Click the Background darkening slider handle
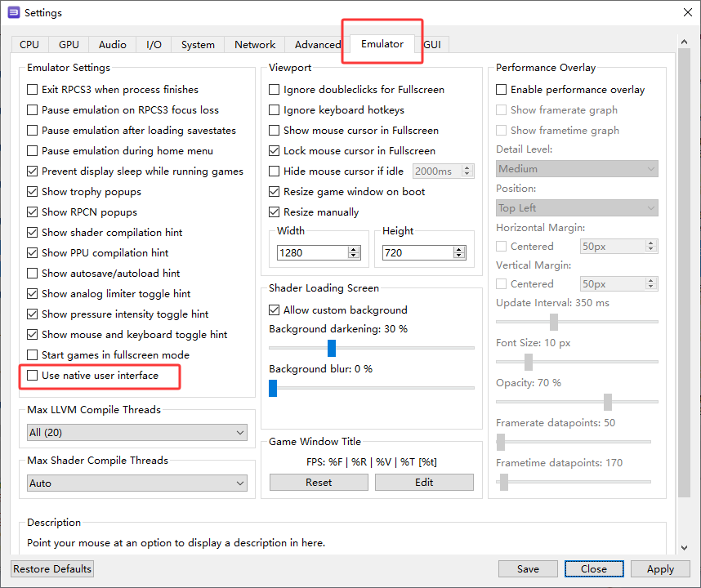Viewport: 701px width, 588px height. [331, 348]
